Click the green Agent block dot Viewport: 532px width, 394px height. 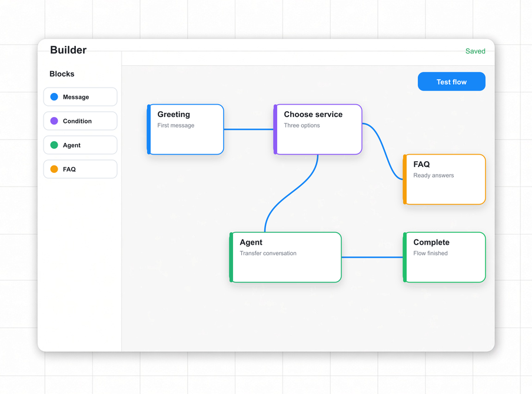[54, 145]
